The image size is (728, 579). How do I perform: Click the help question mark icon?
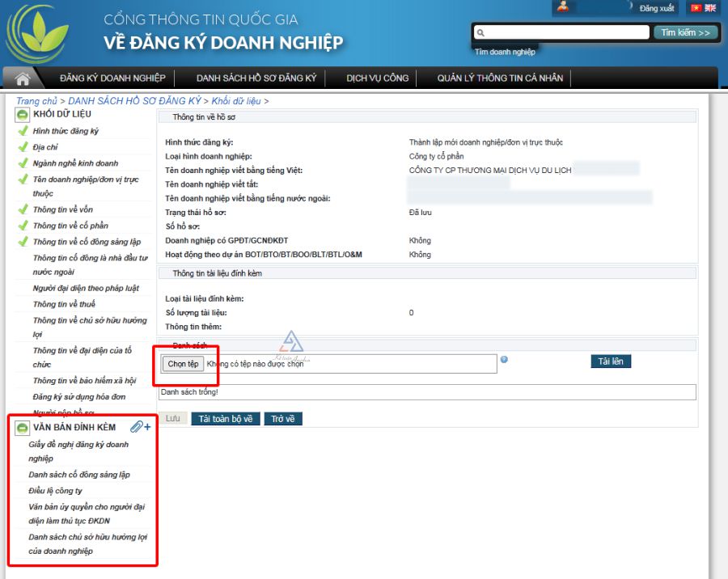click(504, 360)
